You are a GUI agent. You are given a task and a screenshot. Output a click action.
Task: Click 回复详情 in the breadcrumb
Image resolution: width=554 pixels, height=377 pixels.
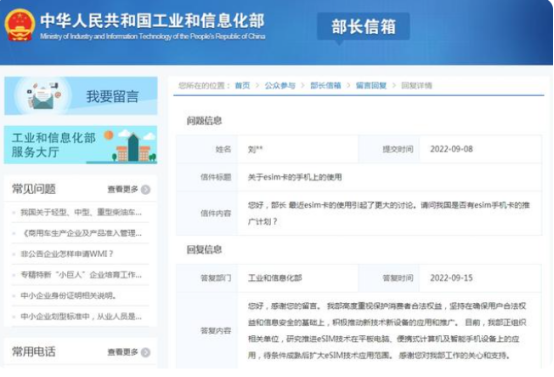(417, 86)
